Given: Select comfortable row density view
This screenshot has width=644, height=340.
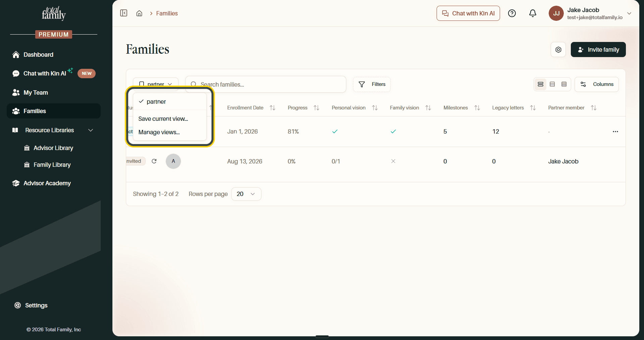Looking at the screenshot, I should tap(541, 84).
